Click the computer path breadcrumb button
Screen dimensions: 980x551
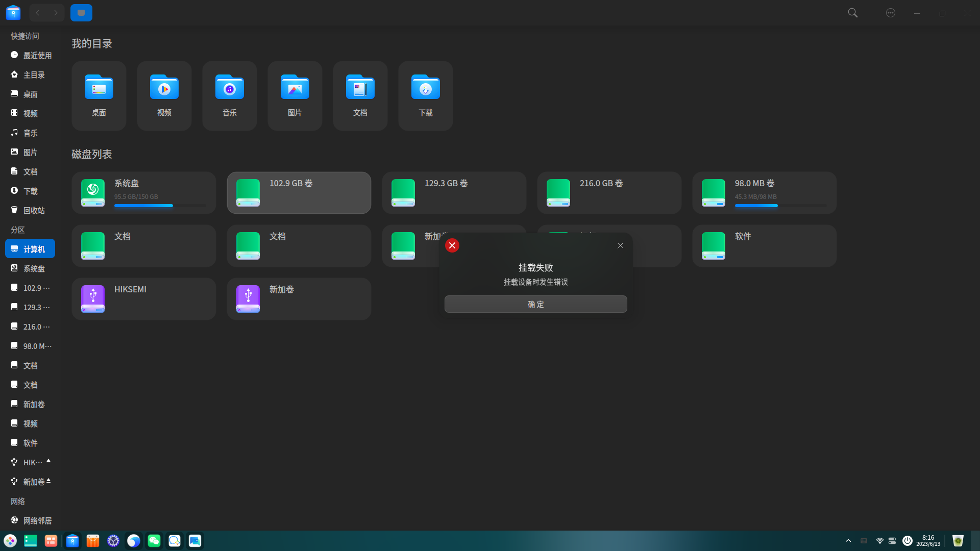[81, 13]
